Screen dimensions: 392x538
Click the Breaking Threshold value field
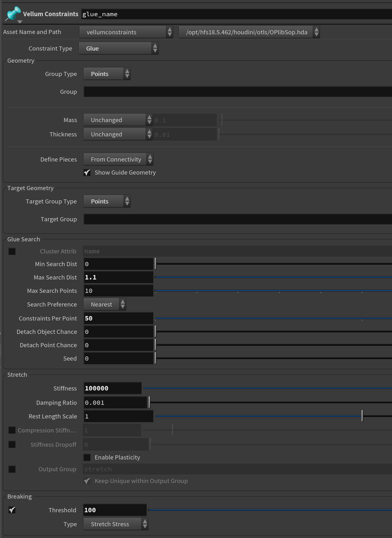[115, 510]
